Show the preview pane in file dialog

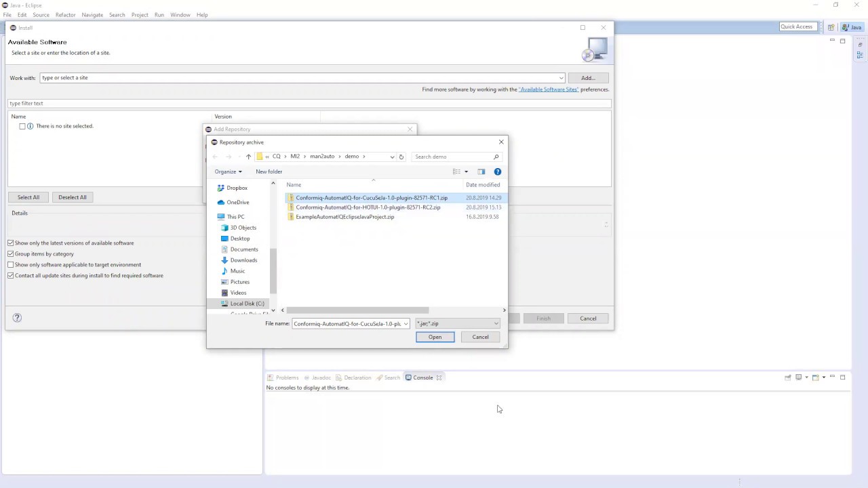tap(481, 171)
